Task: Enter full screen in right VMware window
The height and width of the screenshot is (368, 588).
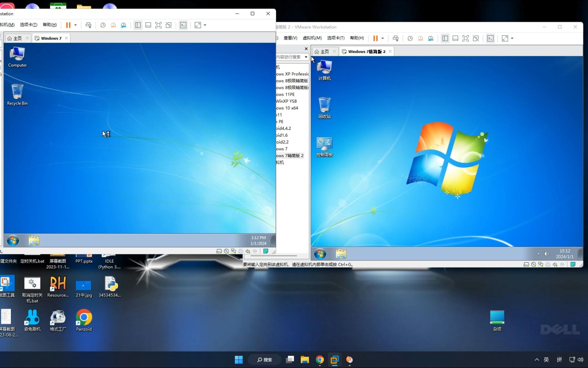Action: point(465,38)
